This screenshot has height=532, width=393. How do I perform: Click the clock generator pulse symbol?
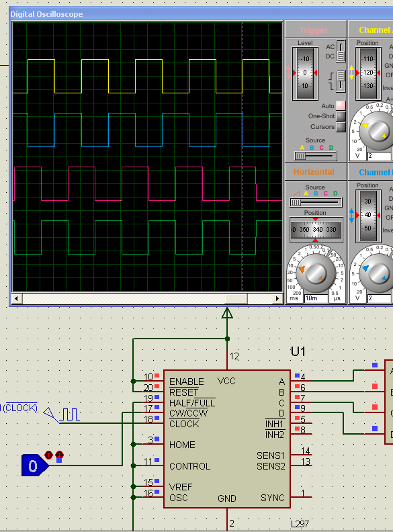(x=71, y=414)
